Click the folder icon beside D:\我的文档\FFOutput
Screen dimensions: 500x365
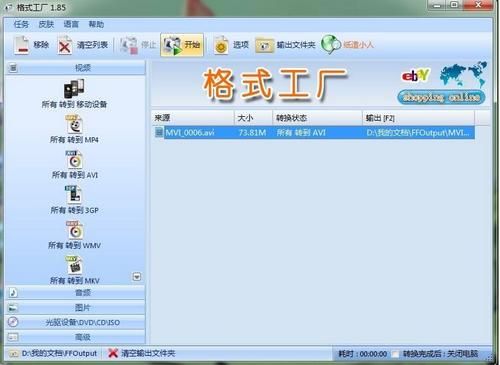[x=14, y=353]
